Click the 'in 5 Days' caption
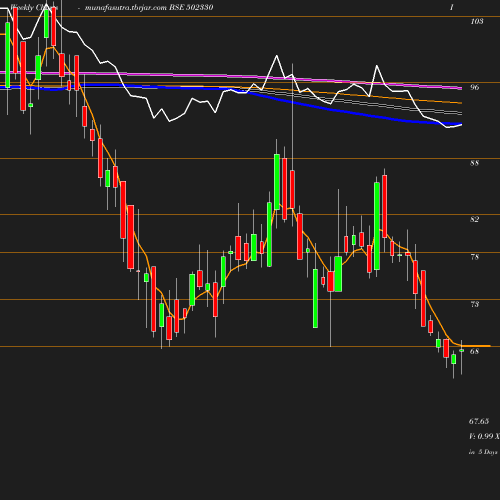This screenshot has width=500, height=500. pos(483,452)
